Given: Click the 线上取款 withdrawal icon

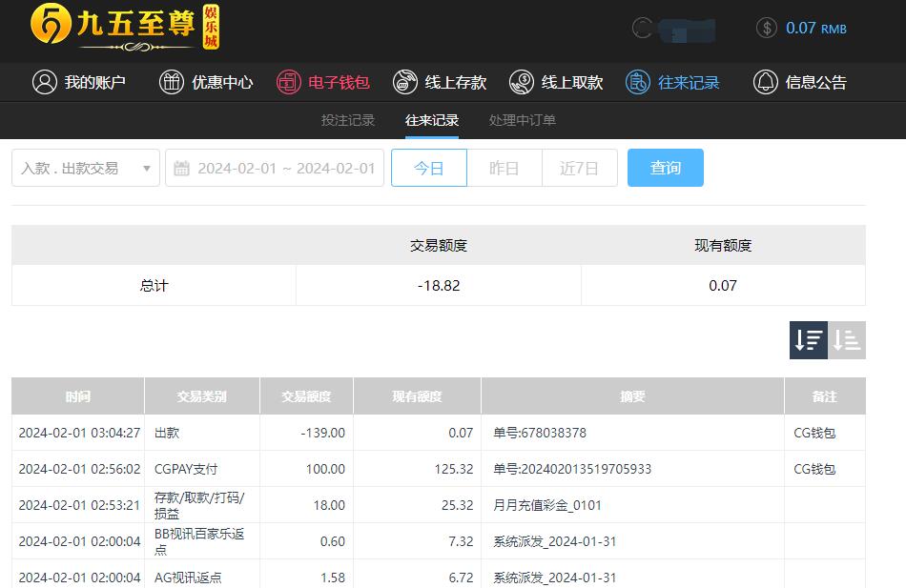Looking at the screenshot, I should pos(522,82).
